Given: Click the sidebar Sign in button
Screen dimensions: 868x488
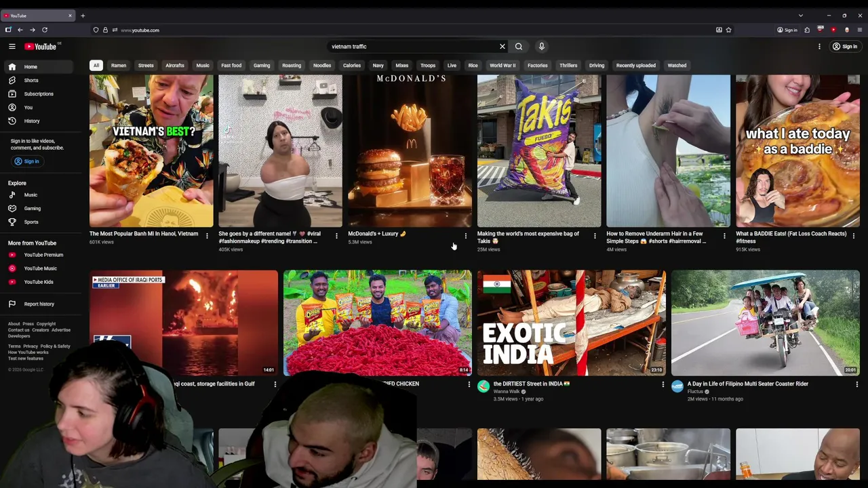Looking at the screenshot, I should [x=27, y=161].
